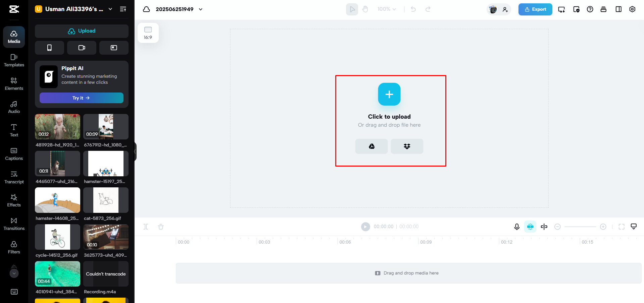Invite collaborators with add-person icon
Screen dimensions: 644x303
click(x=505, y=9)
